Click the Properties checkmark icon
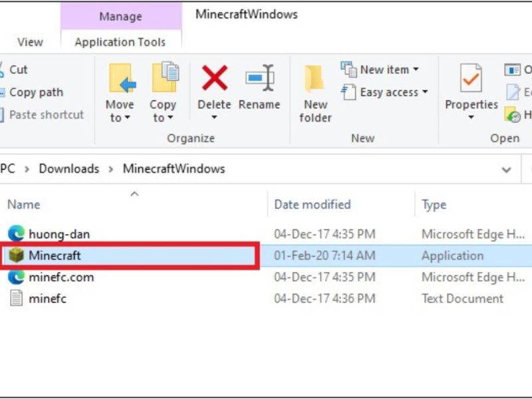This screenshot has width=532, height=399. tap(471, 78)
